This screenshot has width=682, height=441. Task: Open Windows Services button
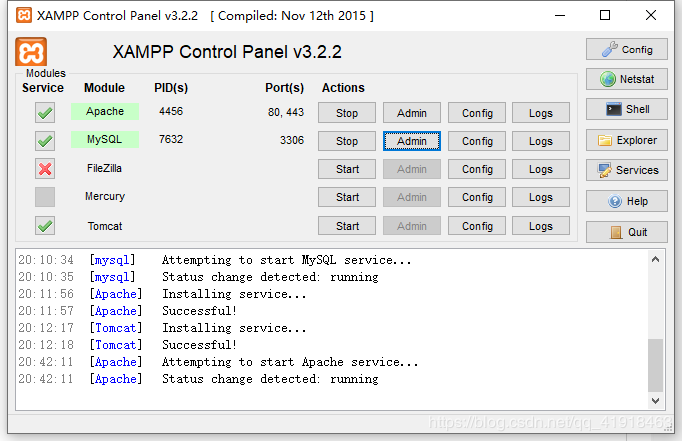pos(626,170)
